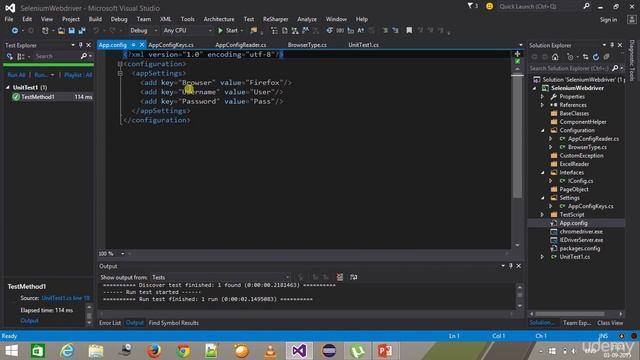Switch to the Error List tab
Image resolution: width=640 pixels, height=360 pixels.
(x=110, y=323)
